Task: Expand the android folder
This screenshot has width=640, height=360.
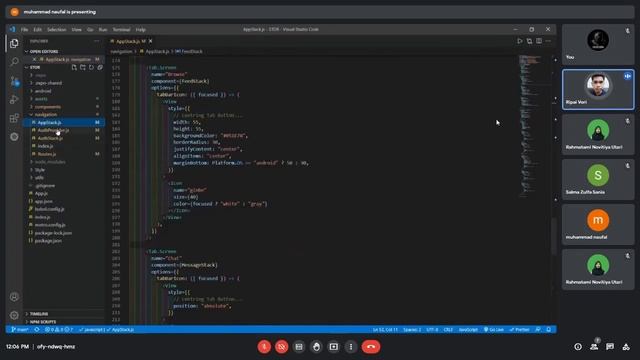Action: coord(64,91)
